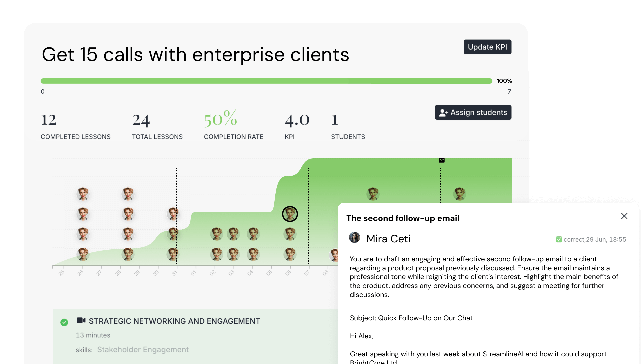Click the green completed check circle
Viewport: 641px width, 364px height.
tap(64, 322)
